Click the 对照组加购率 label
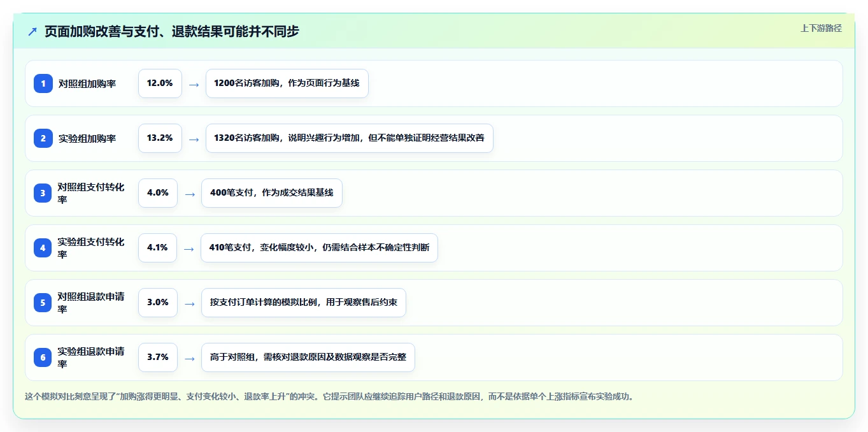The height and width of the screenshot is (432, 868). pyautogui.click(x=87, y=83)
